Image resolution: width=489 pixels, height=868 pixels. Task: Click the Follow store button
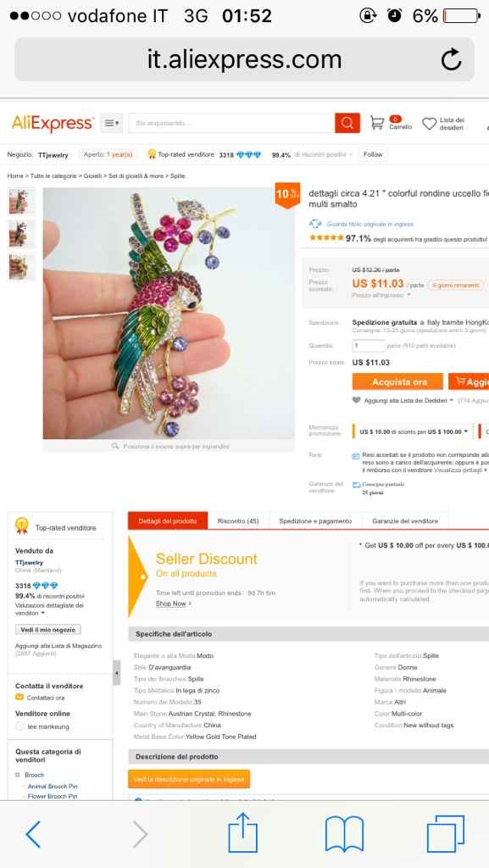click(x=373, y=154)
